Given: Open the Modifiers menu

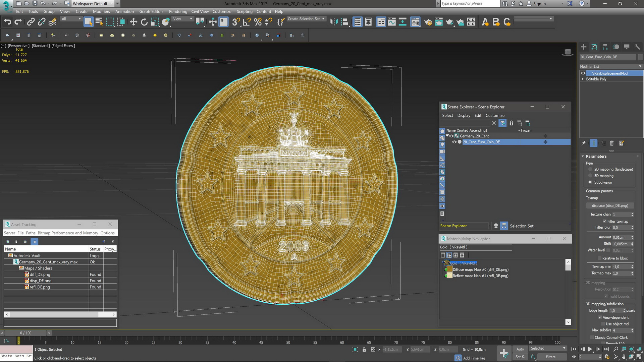Looking at the screenshot, I should tap(101, 11).
